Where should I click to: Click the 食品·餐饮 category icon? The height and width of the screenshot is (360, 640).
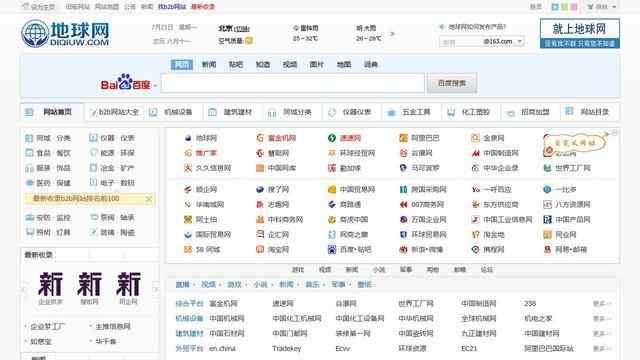click(x=29, y=153)
